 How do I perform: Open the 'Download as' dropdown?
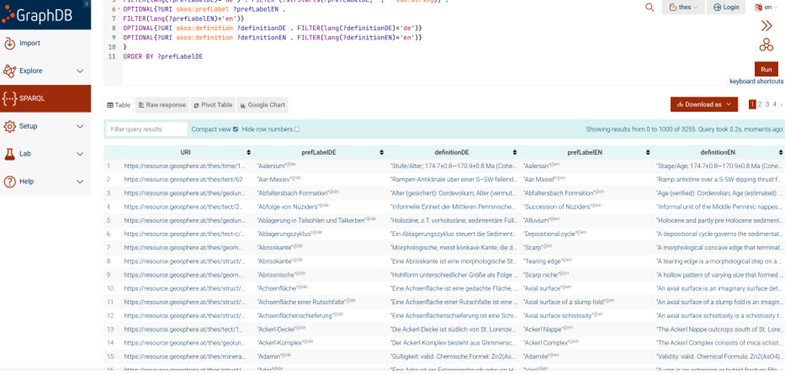[704, 104]
